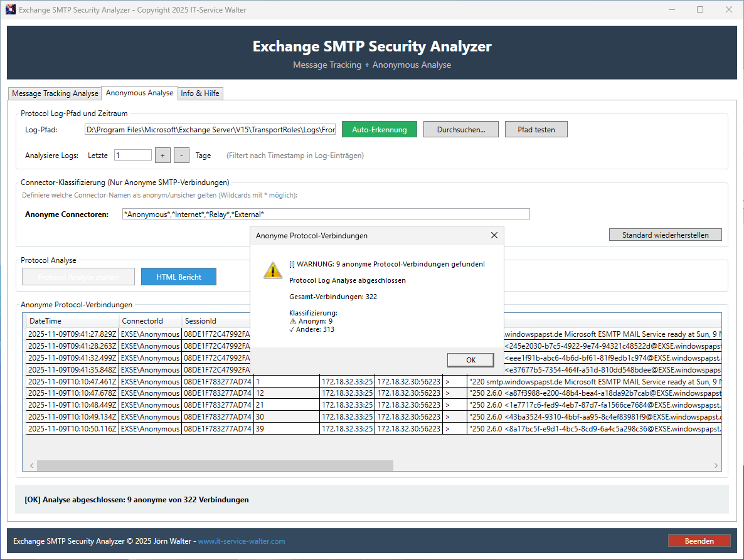
Task: Open the www.it-service-walter.com link
Action: pos(242,541)
